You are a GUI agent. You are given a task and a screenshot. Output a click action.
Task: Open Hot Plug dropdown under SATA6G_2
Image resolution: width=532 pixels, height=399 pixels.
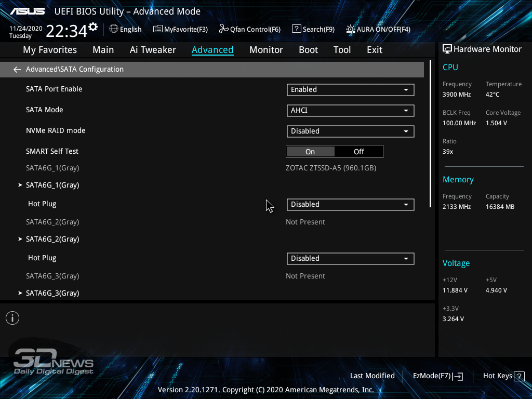(x=351, y=259)
